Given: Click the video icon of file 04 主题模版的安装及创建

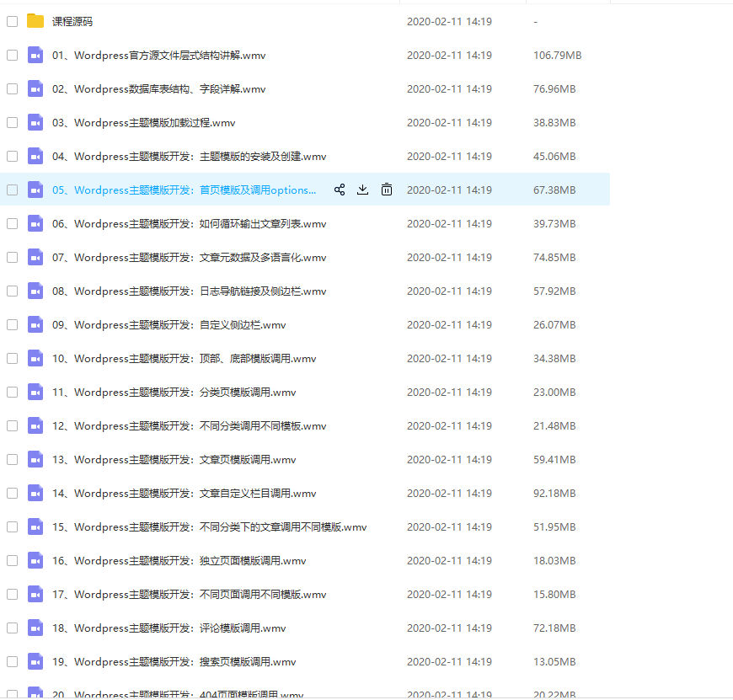Looking at the screenshot, I should (35, 156).
